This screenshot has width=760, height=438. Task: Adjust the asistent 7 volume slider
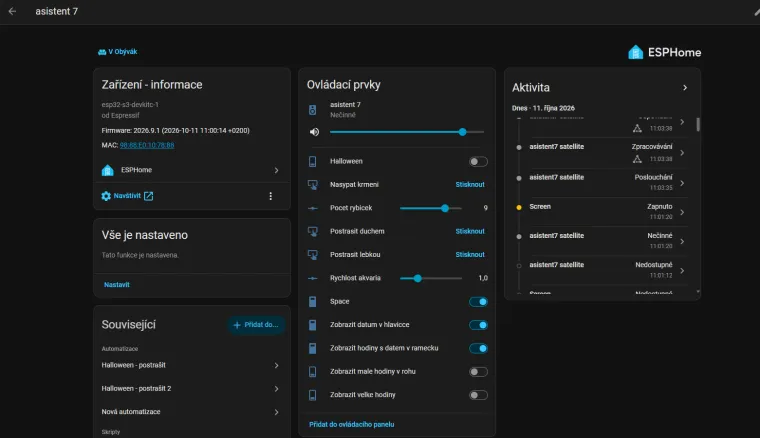click(407, 132)
